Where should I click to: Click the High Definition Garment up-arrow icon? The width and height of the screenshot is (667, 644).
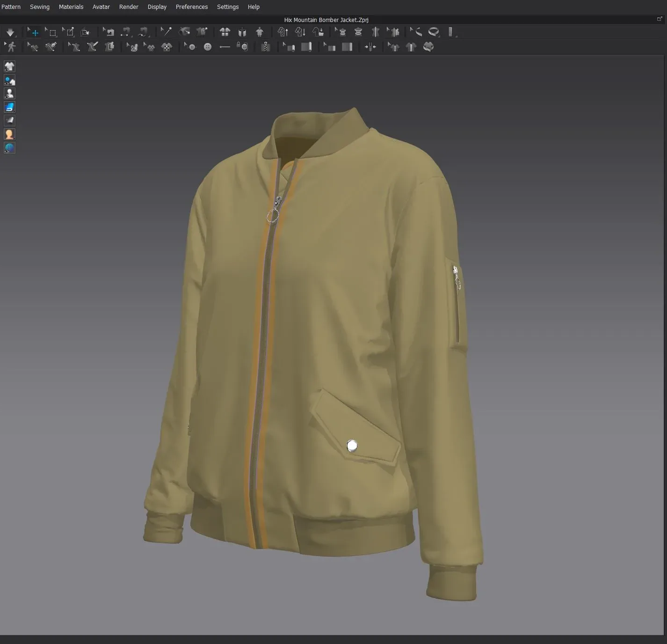283,32
